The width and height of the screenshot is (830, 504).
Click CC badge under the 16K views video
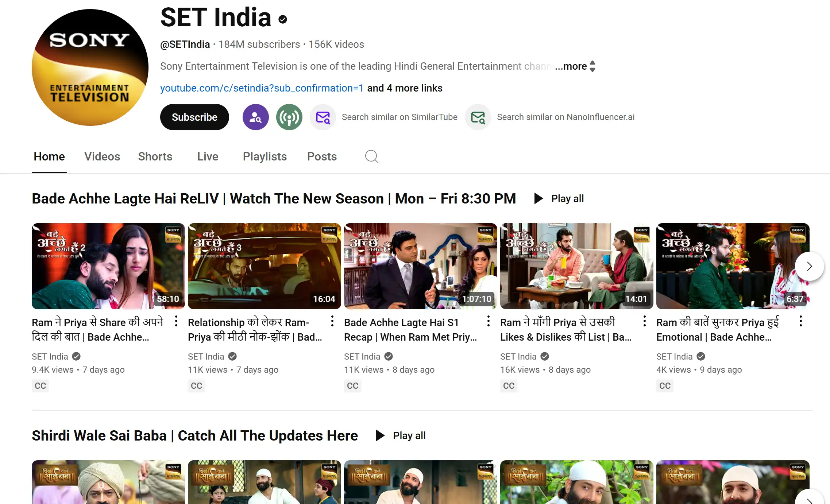pos(509,386)
